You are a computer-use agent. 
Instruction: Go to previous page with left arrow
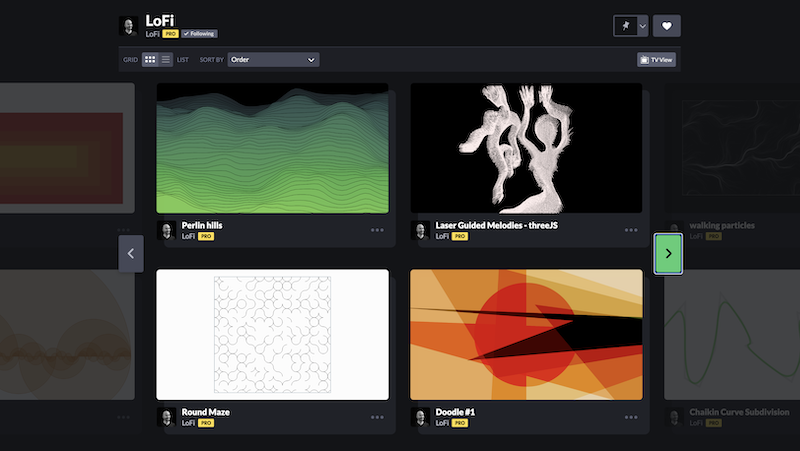point(131,254)
